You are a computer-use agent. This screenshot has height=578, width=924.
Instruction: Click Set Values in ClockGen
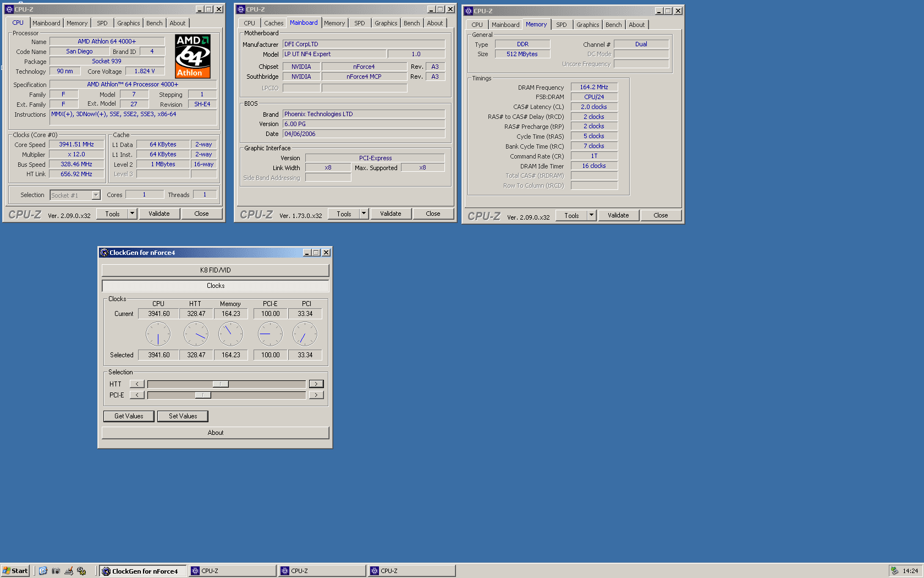coord(183,416)
